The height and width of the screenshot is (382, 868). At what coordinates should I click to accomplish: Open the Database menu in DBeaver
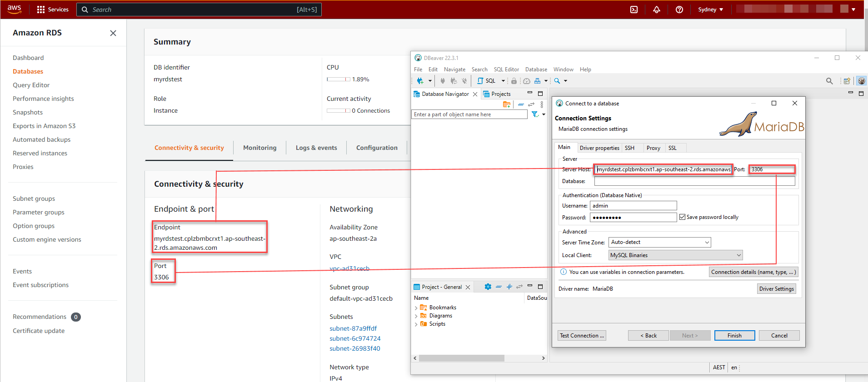point(536,69)
